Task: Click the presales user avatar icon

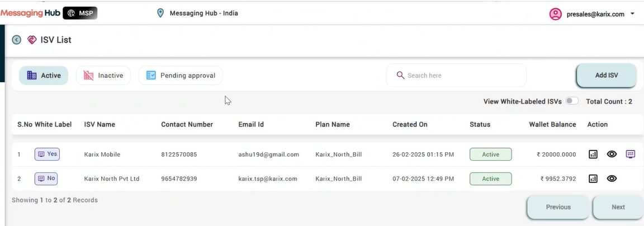Action: point(555,14)
